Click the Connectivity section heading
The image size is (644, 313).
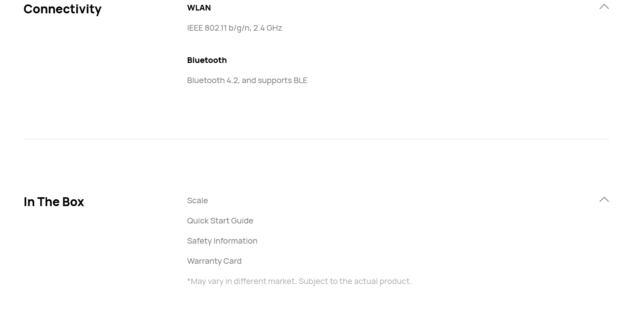63,9
